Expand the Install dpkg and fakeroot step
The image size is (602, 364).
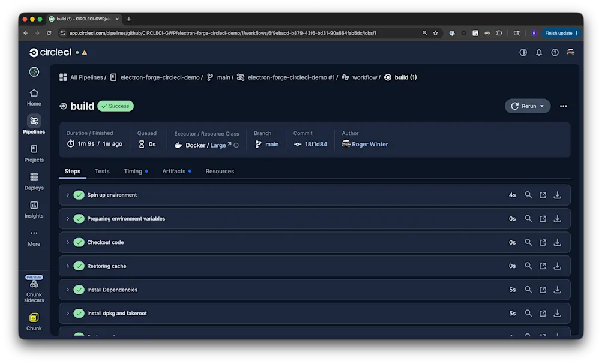pos(68,314)
